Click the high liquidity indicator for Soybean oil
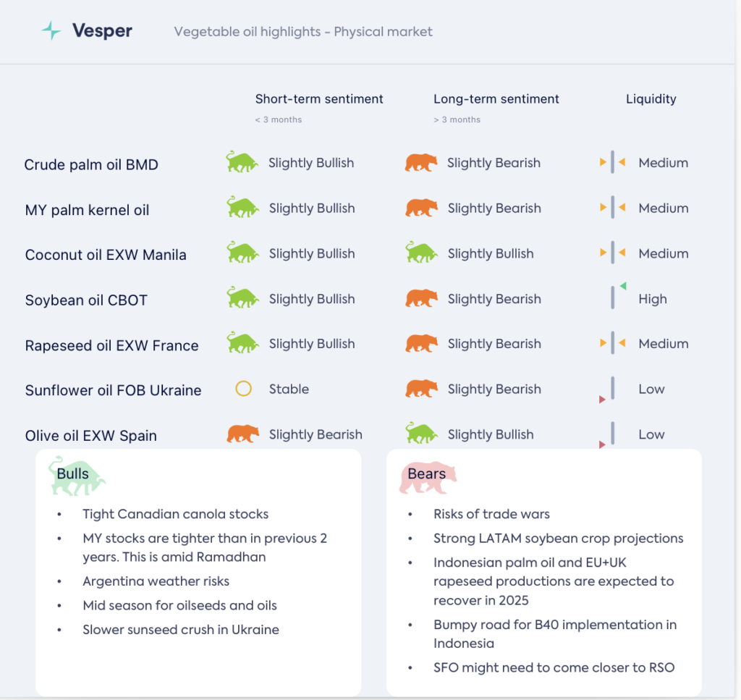Image resolution: width=741 pixels, height=700 pixels. pyautogui.click(x=614, y=297)
